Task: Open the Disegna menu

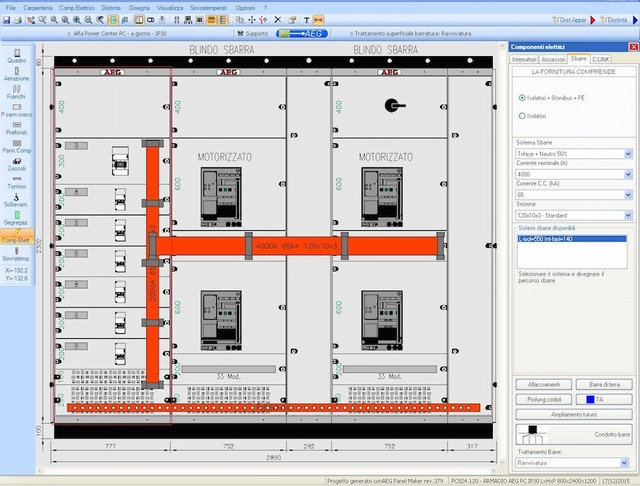Action: 139,8
